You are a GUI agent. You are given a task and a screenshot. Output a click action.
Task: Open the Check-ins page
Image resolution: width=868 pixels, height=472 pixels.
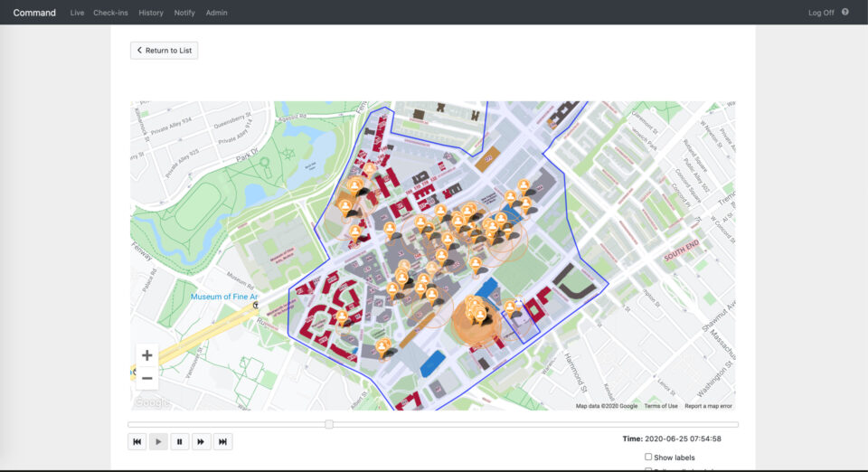(x=110, y=13)
